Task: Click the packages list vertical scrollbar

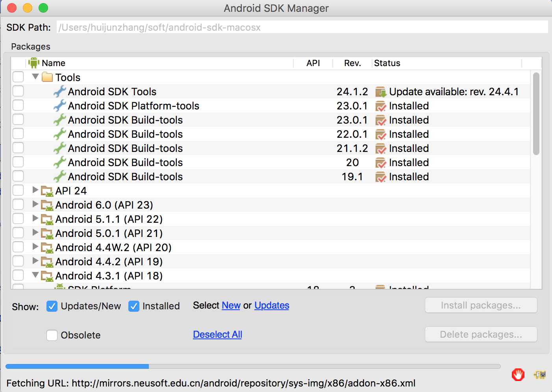Action: (536, 114)
